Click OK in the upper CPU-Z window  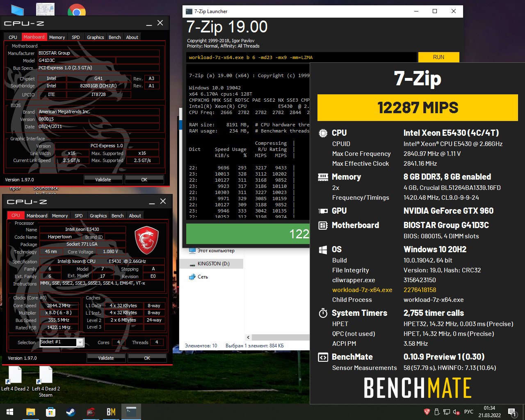(144, 180)
